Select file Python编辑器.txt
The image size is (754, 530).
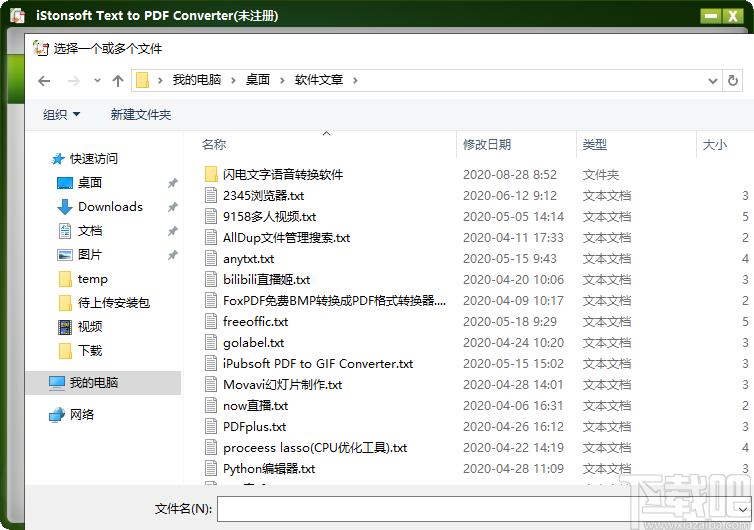click(x=269, y=469)
